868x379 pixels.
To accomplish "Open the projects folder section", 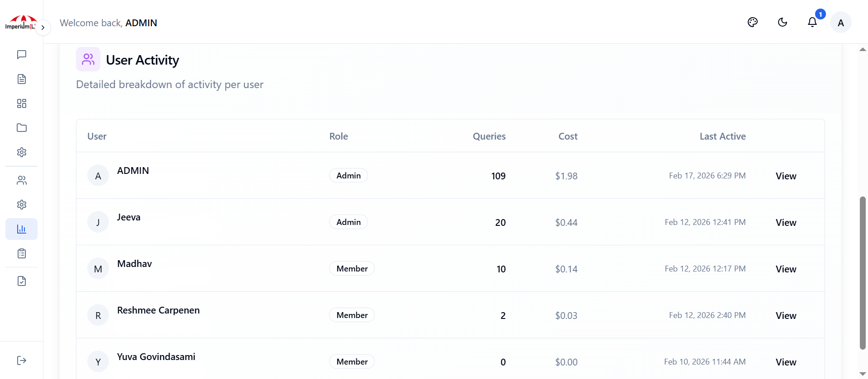I will (x=21, y=128).
